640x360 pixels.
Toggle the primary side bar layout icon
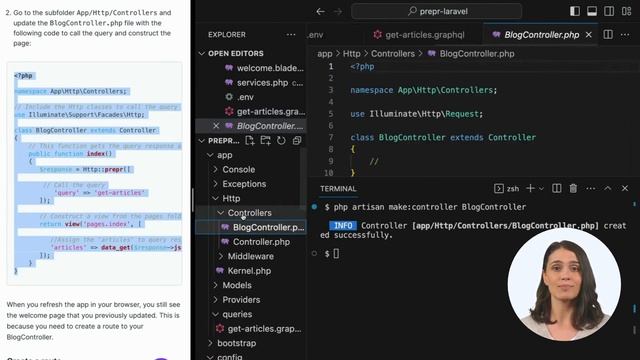pos(575,11)
